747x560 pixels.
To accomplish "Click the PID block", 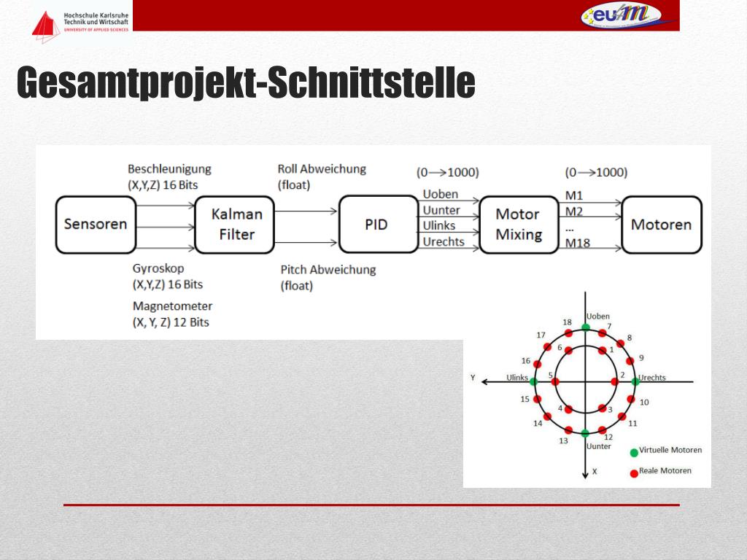I will 379,225.
